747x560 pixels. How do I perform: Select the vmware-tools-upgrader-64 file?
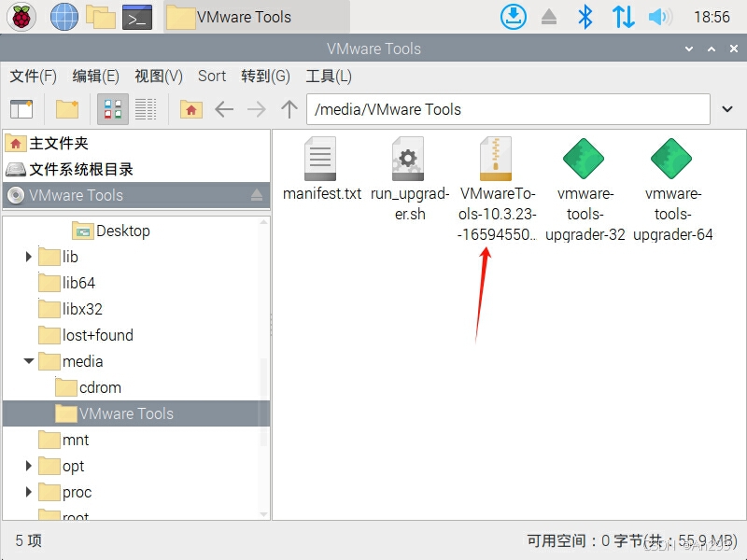click(672, 189)
